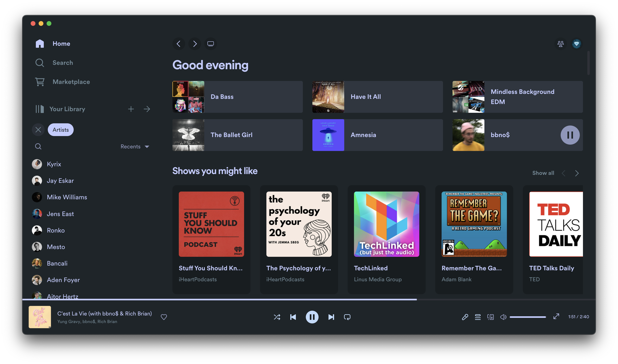The image size is (618, 364).
Task: Open the Friend Activity people icon
Action: click(x=560, y=44)
